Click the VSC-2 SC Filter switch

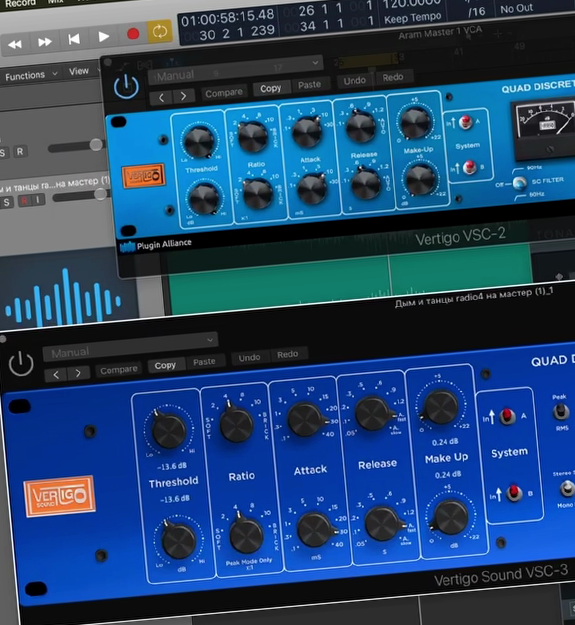(520, 183)
